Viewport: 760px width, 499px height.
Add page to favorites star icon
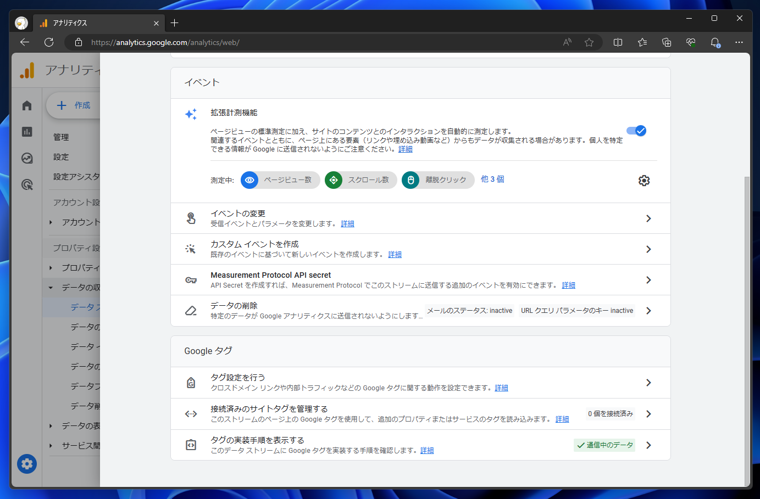(x=589, y=42)
